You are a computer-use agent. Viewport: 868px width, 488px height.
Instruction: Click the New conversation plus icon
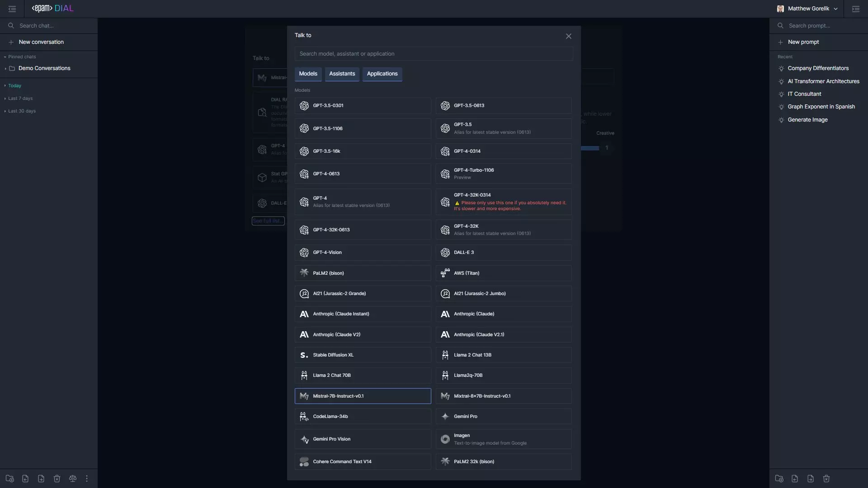click(x=11, y=42)
